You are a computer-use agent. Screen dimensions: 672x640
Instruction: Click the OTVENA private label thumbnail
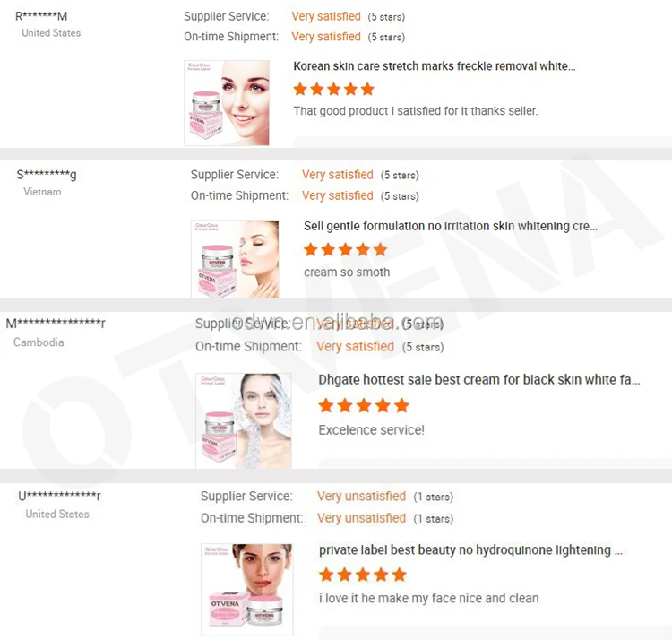tap(247, 590)
